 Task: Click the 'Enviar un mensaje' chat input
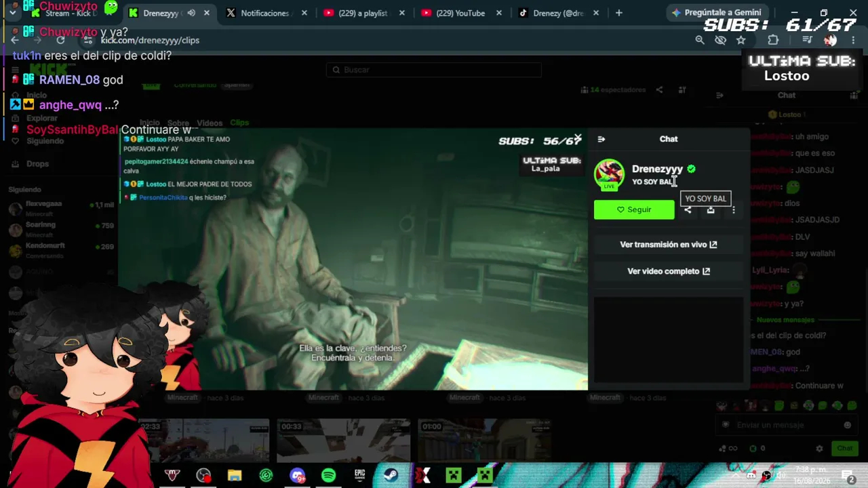tap(787, 425)
